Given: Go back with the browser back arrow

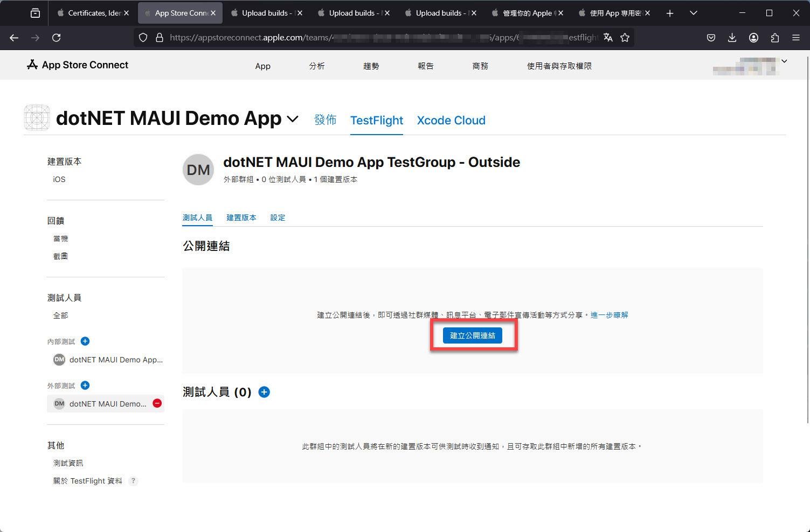Looking at the screenshot, I should click(x=14, y=37).
